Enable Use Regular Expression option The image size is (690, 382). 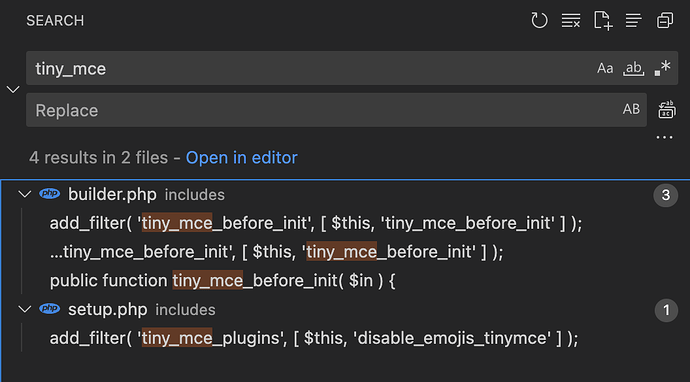click(x=662, y=68)
